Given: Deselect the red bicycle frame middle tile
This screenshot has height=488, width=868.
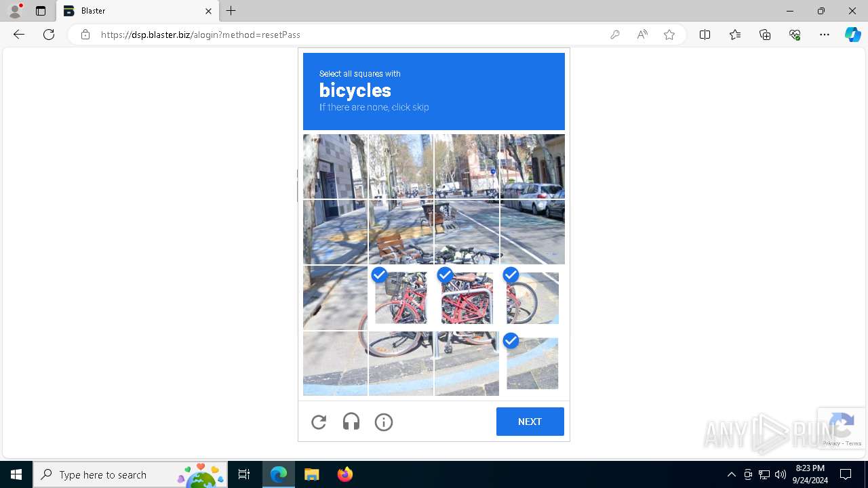Looking at the screenshot, I should [467, 298].
